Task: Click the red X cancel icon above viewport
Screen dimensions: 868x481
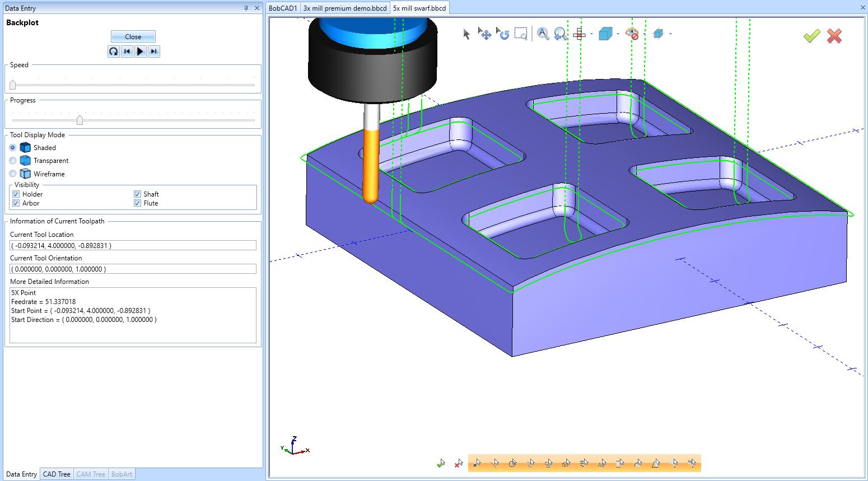Action: pos(834,36)
